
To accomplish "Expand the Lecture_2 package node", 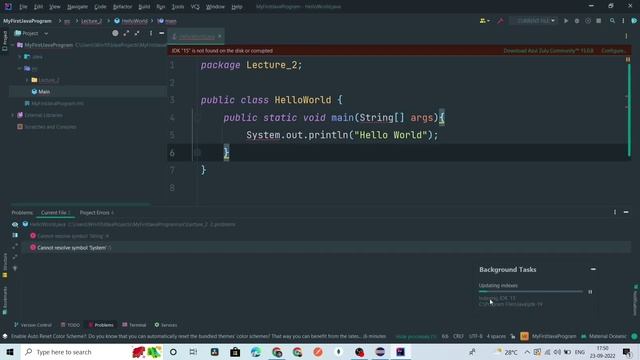I will [27, 80].
